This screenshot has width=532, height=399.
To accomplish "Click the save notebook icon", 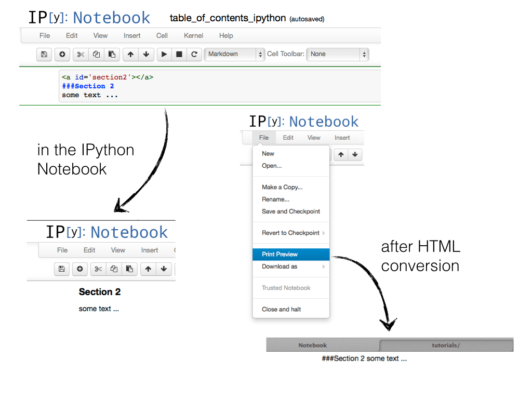I will point(44,54).
